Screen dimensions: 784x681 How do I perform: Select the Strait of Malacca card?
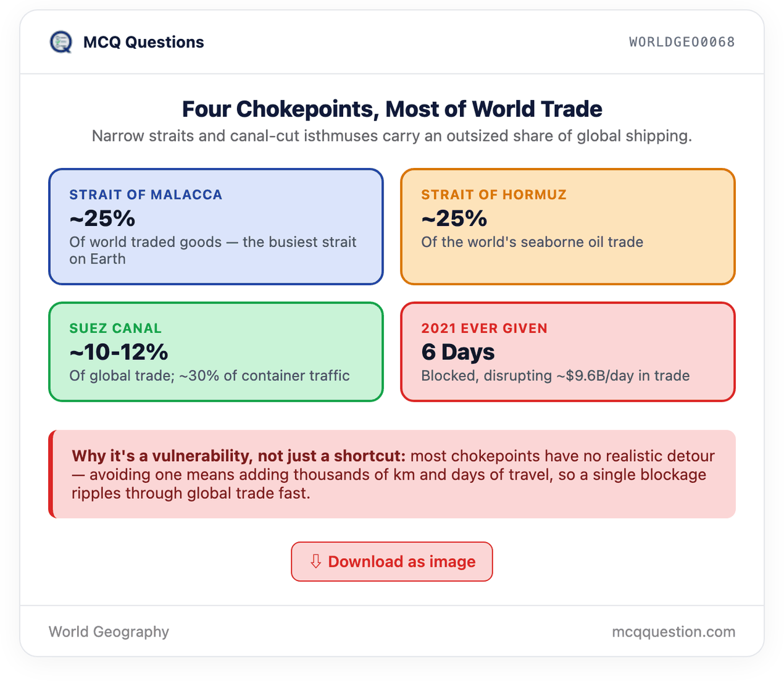(216, 227)
